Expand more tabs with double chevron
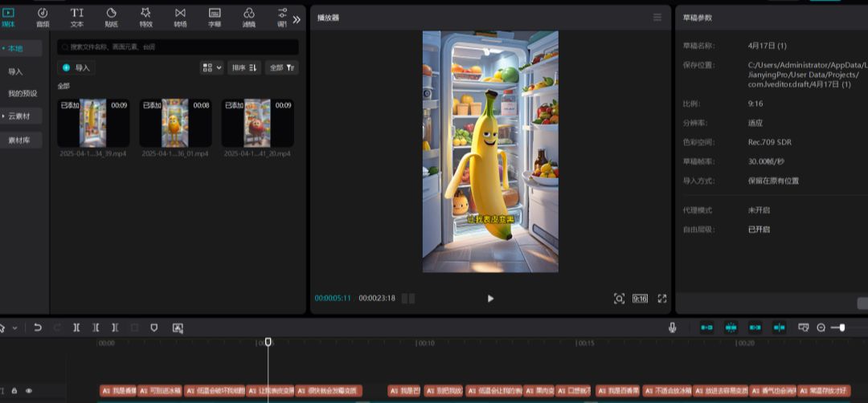Viewport: 868px width, 403px height. click(296, 18)
